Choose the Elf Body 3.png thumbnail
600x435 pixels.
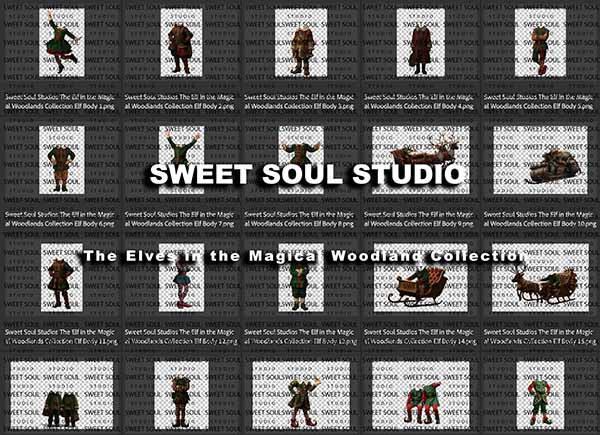[301, 42]
